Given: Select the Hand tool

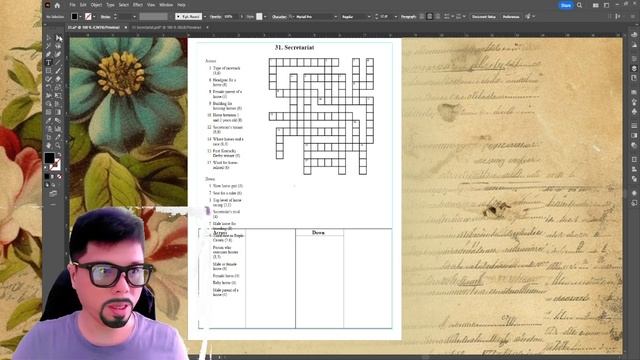Looking at the screenshot, I should click(x=49, y=145).
